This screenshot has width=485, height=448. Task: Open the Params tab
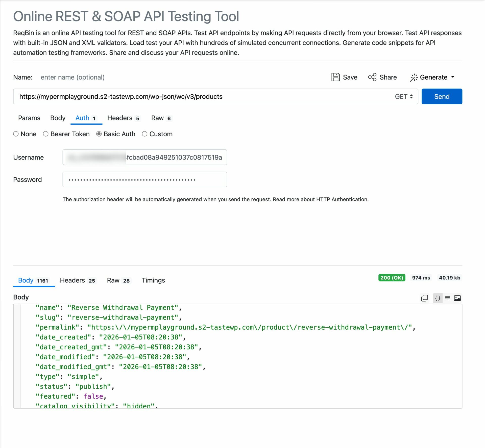tap(29, 118)
